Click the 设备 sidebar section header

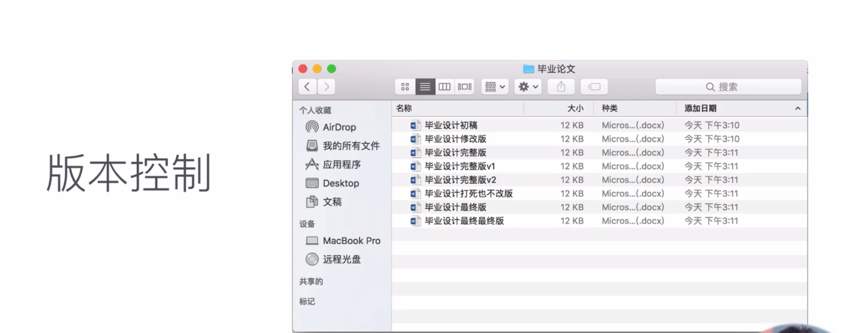click(x=307, y=224)
